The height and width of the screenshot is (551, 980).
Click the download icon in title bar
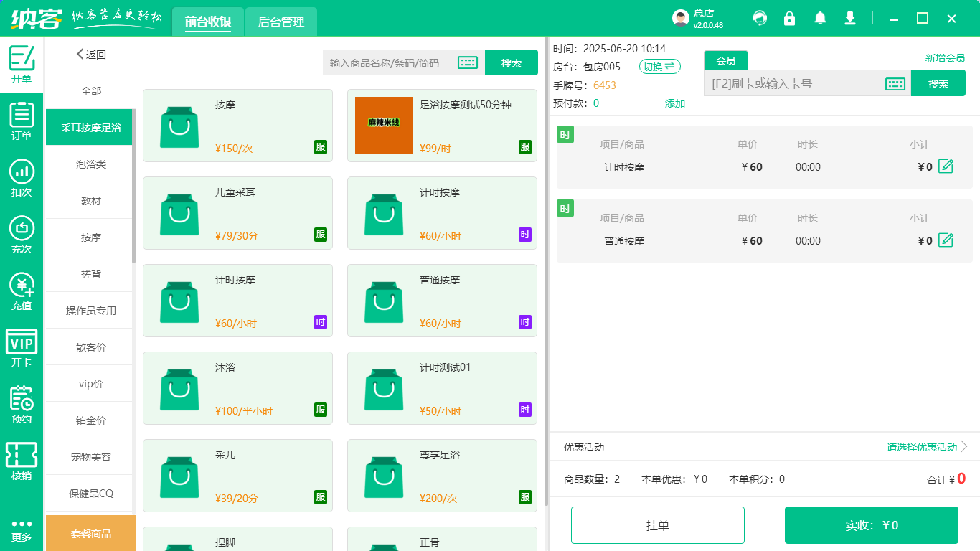pos(849,17)
